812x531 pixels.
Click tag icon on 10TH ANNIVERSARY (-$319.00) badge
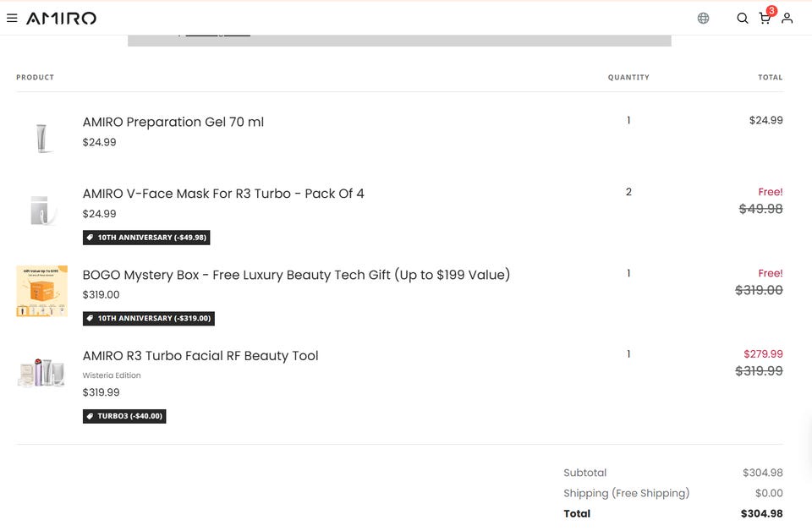pyautogui.click(x=90, y=318)
